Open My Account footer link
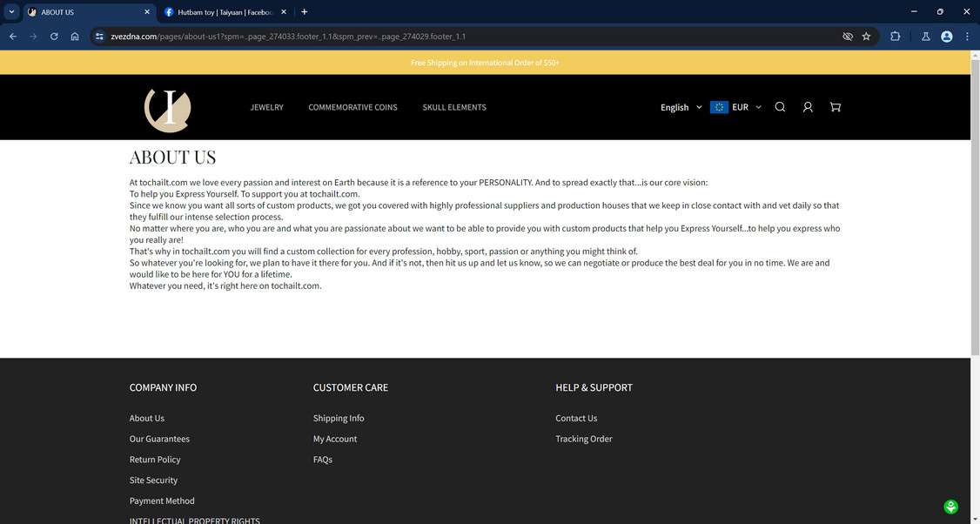This screenshot has width=980, height=524. (x=335, y=439)
